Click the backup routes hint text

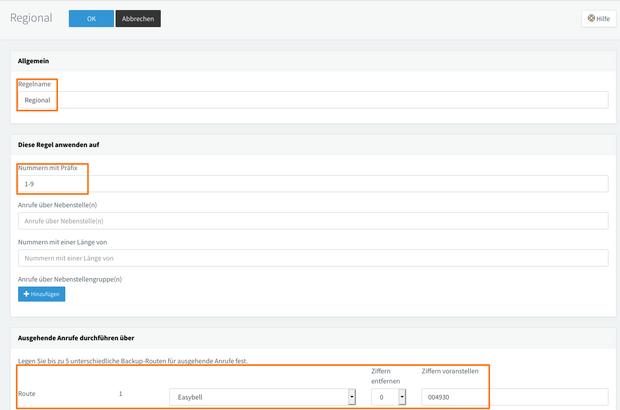click(x=133, y=359)
